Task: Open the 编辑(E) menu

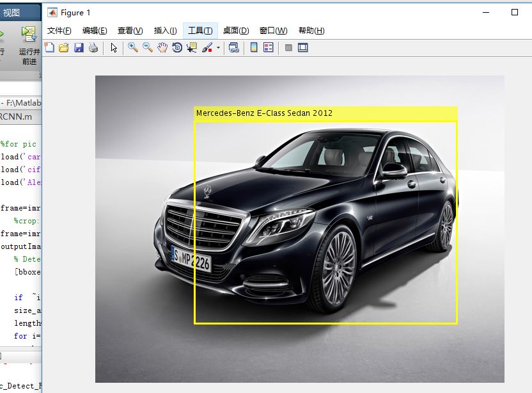Action: click(95, 31)
